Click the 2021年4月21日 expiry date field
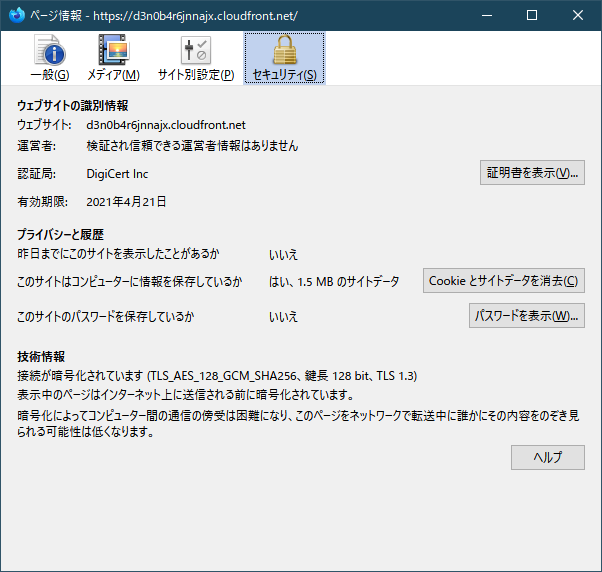This screenshot has width=602, height=572. (126, 202)
